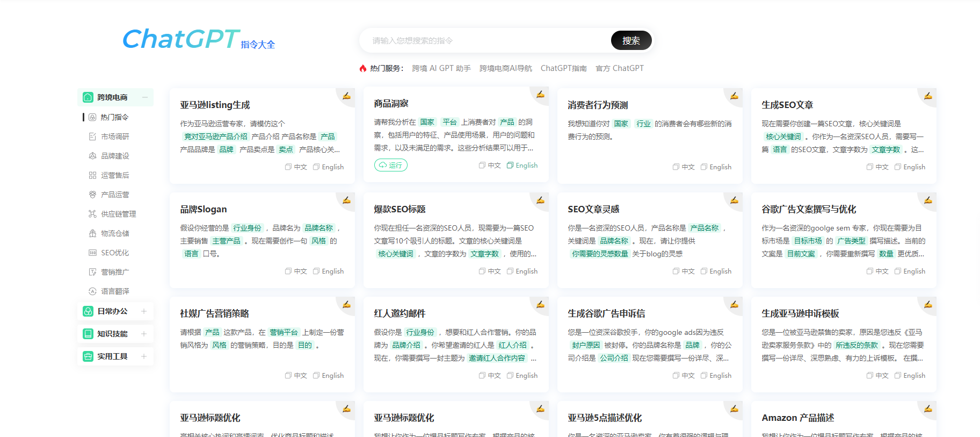Open the 市场调研 sidebar label
980x437 pixels.
pos(115,137)
